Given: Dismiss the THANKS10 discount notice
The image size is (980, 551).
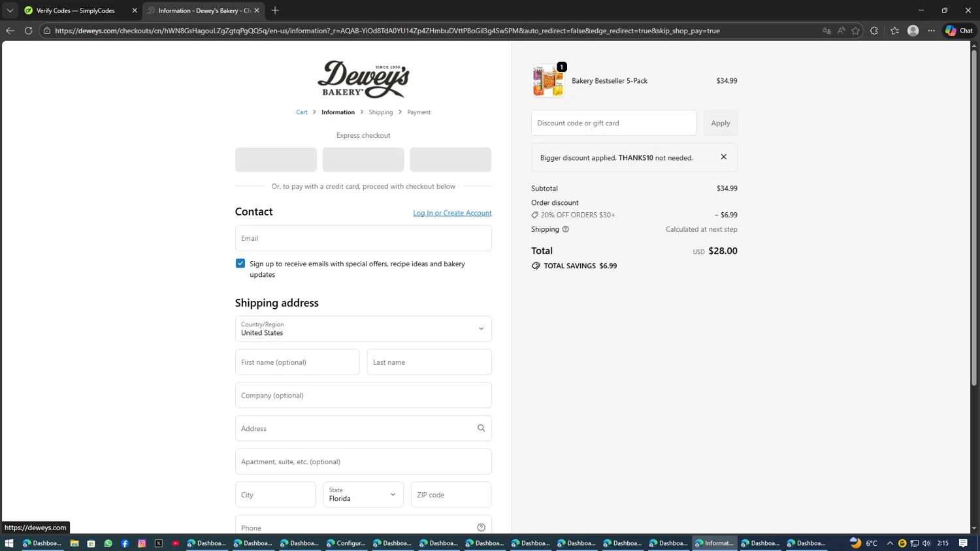Looking at the screenshot, I should point(723,157).
